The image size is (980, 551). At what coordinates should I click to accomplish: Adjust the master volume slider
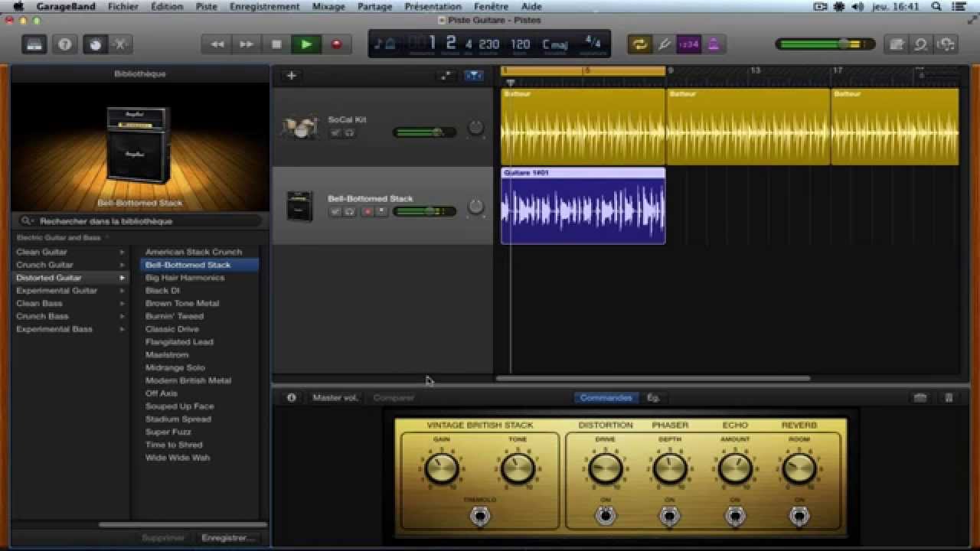(825, 44)
